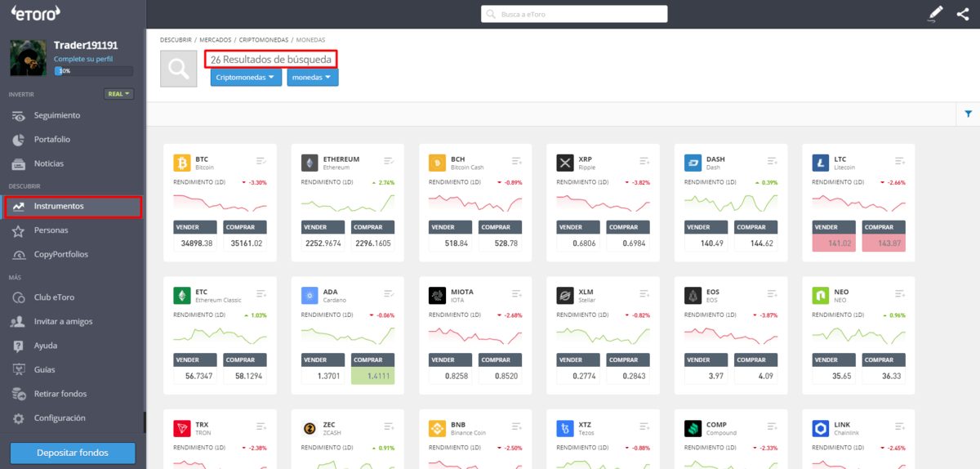Add XRP to watchlist
Screen dimensions: 980x469
[x=644, y=161]
